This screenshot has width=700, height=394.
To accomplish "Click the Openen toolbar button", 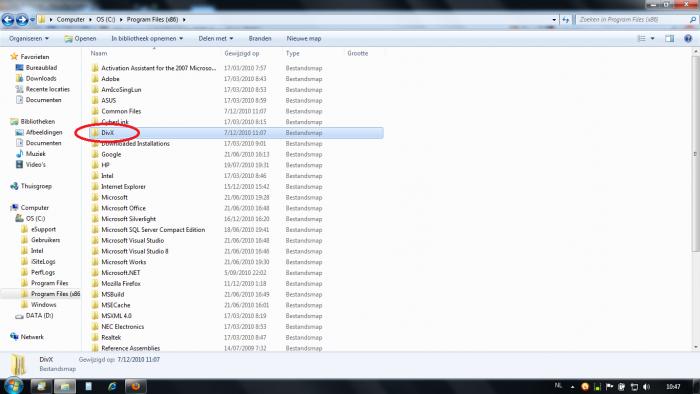I will click(x=80, y=39).
